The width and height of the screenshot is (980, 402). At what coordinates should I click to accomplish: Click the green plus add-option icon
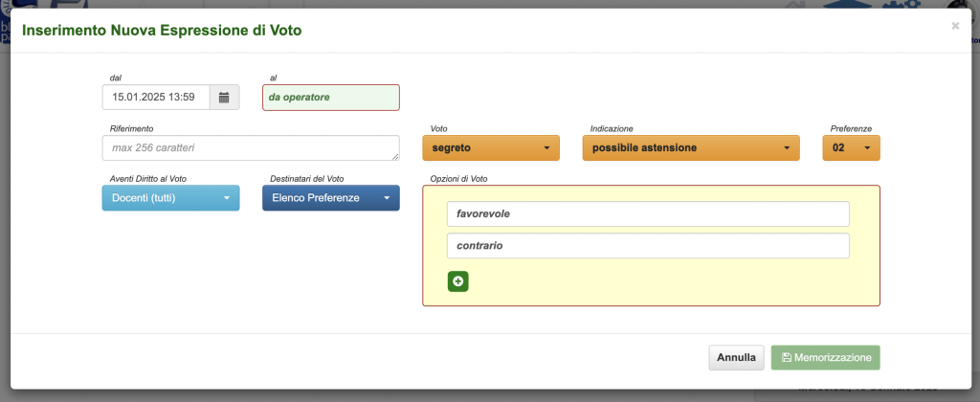coord(457,281)
